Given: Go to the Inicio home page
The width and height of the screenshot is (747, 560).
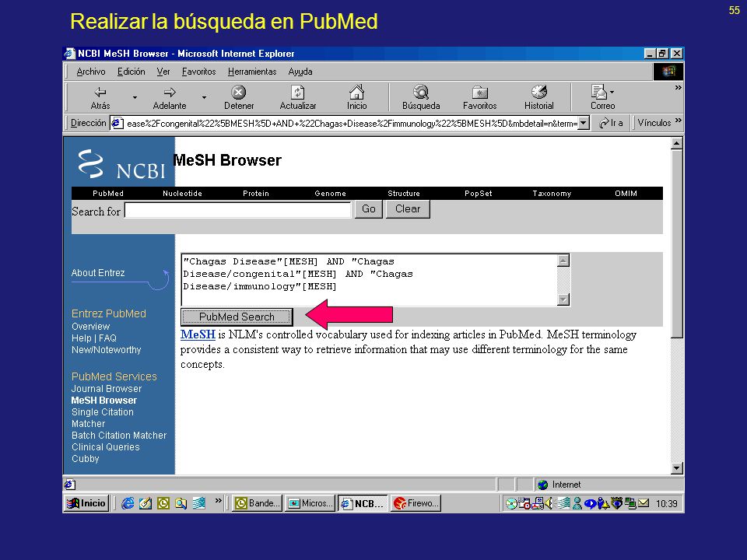Looking at the screenshot, I should click(357, 98).
